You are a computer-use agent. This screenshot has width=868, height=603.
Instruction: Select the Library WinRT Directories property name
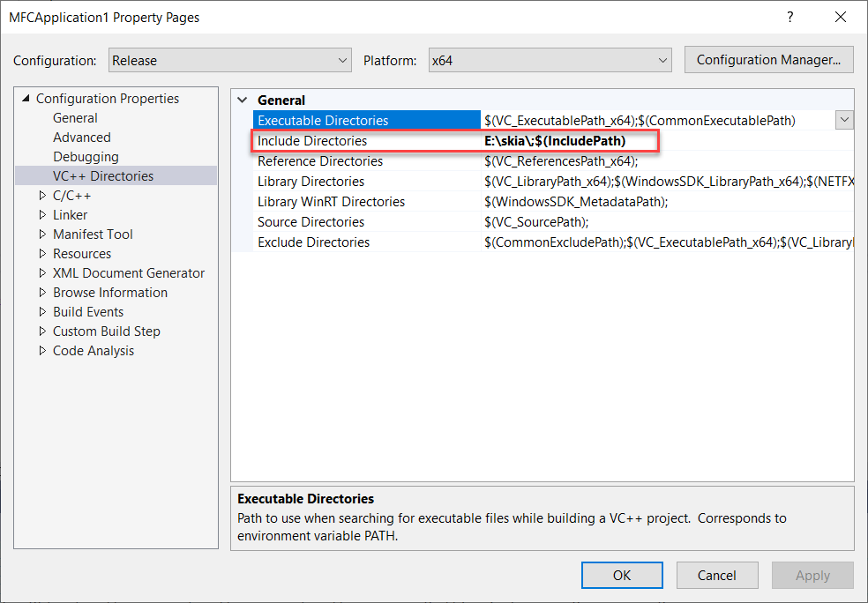coord(331,201)
